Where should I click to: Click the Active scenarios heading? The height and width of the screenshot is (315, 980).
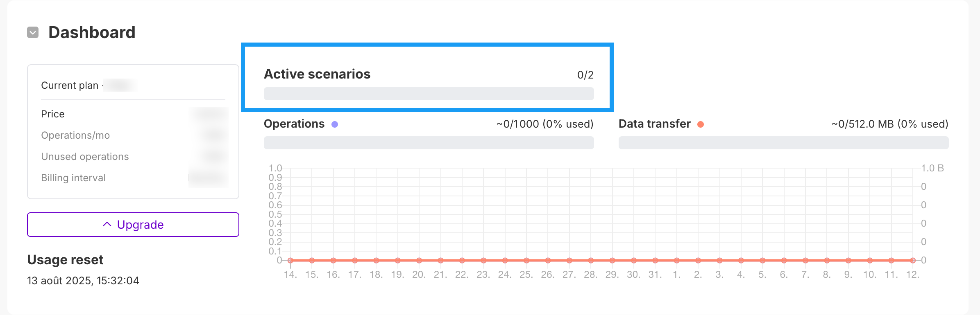[317, 74]
